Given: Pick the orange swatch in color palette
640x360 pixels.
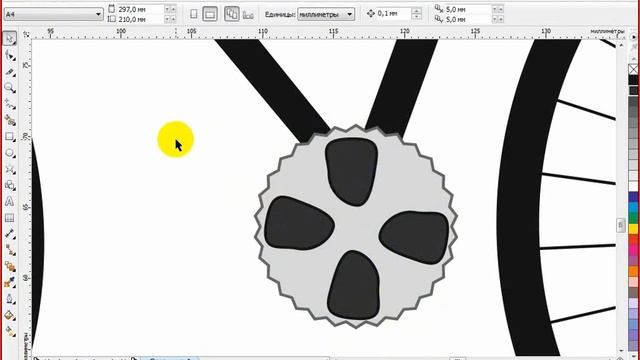Looking at the screenshot, I should (x=633, y=271).
